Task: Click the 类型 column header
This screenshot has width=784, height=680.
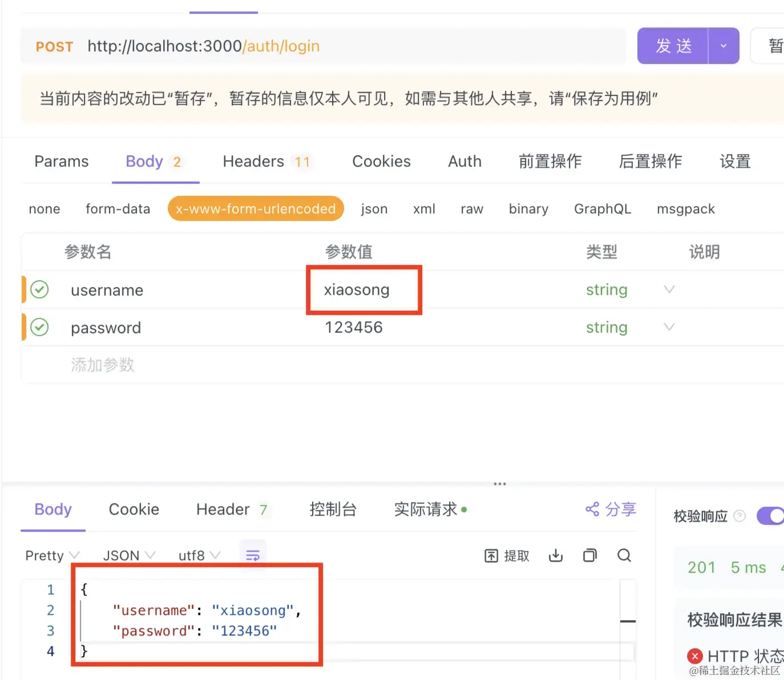Action: [x=601, y=252]
